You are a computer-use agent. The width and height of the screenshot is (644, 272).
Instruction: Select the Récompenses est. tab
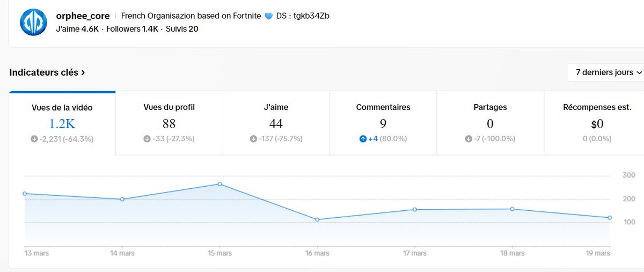594,123
